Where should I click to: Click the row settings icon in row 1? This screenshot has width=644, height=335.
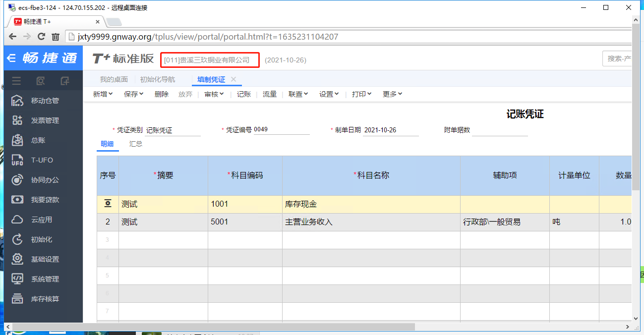tap(108, 204)
